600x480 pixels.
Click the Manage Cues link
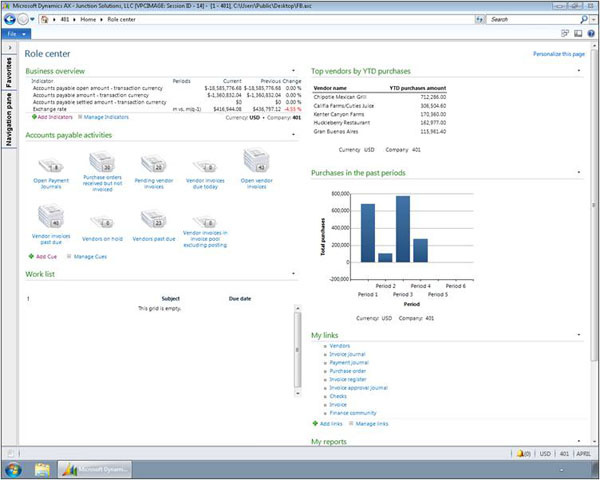pos(90,256)
